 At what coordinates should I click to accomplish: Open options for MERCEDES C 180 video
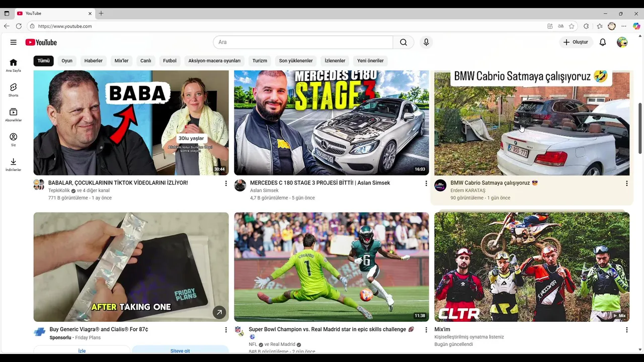pyautogui.click(x=426, y=184)
